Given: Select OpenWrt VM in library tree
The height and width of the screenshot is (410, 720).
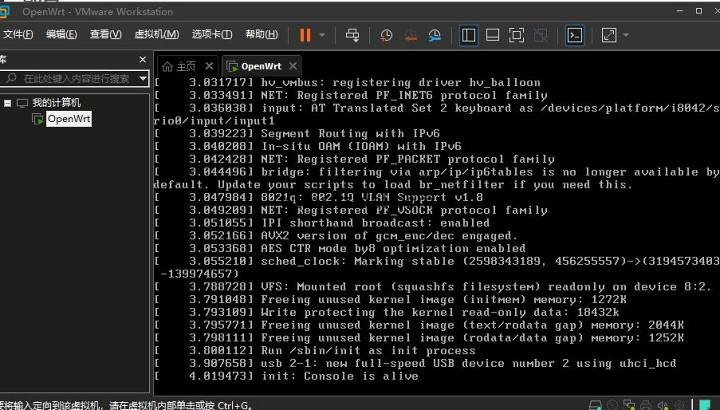Looking at the screenshot, I should pyautogui.click(x=69, y=119).
